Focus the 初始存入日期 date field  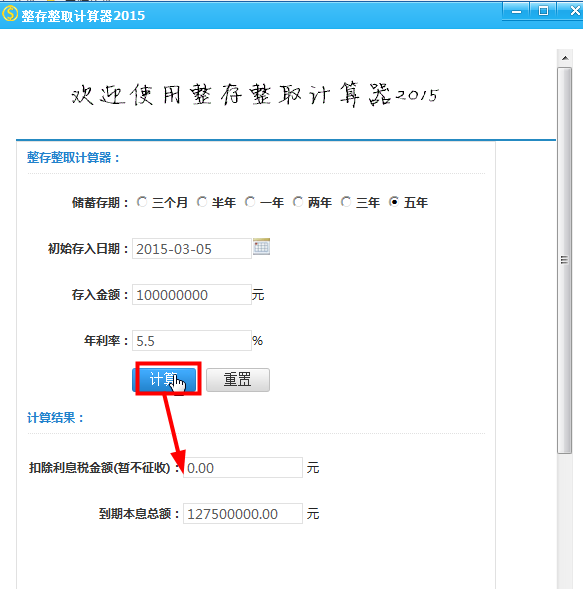click(x=192, y=249)
